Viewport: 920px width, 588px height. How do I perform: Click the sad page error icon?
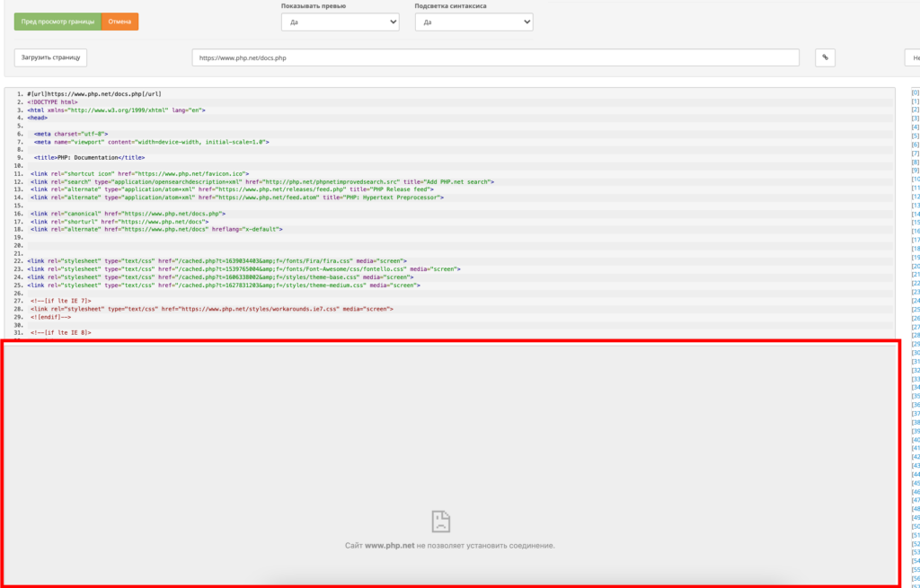pyautogui.click(x=440, y=522)
